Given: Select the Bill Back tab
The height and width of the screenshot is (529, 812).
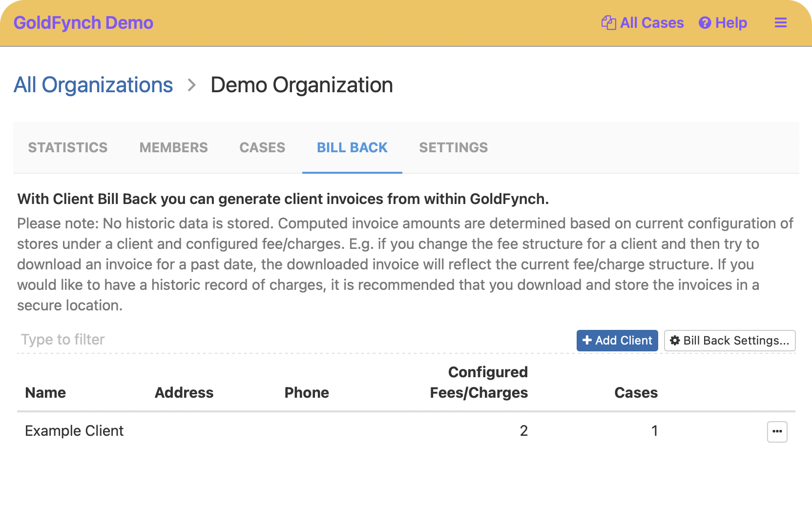Looking at the screenshot, I should [x=352, y=147].
